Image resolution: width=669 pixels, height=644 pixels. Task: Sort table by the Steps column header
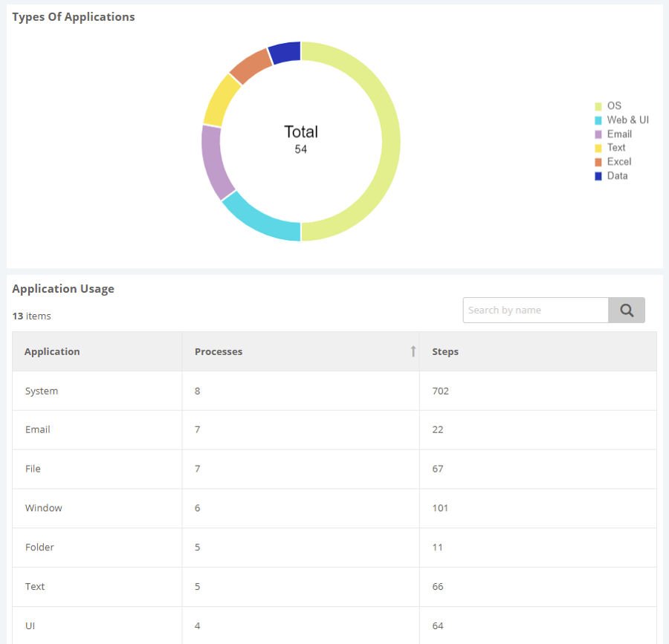coord(445,351)
